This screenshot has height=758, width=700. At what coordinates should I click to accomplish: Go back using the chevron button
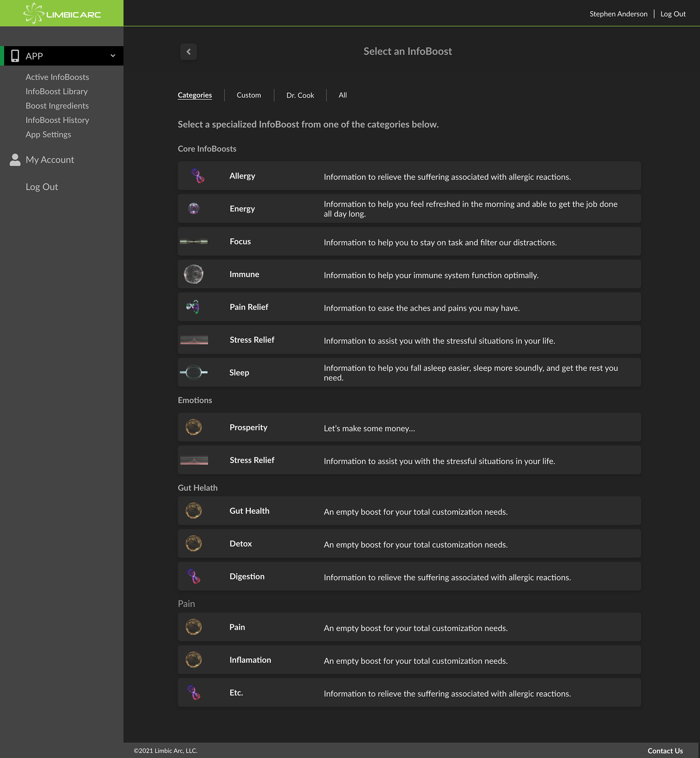coord(188,51)
